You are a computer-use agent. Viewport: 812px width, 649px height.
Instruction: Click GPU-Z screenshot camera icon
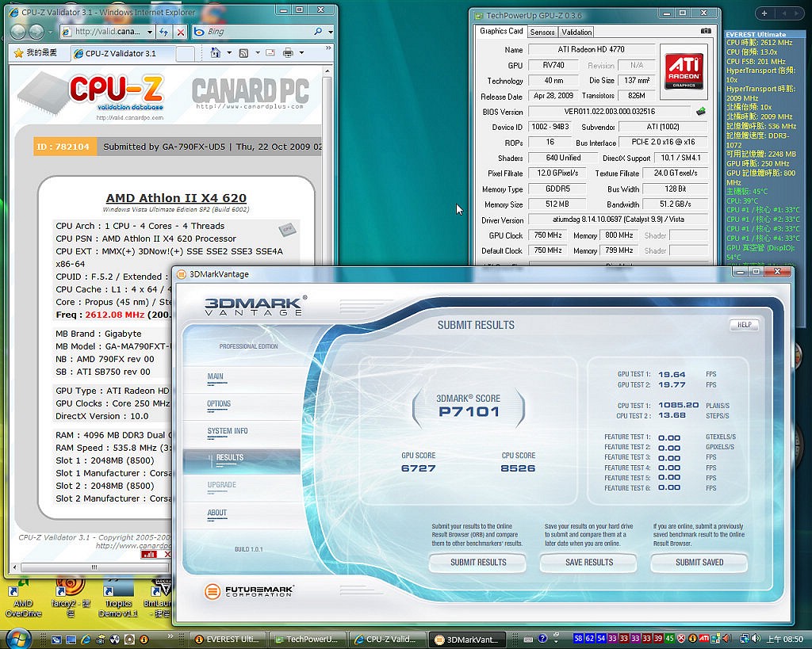[705, 31]
